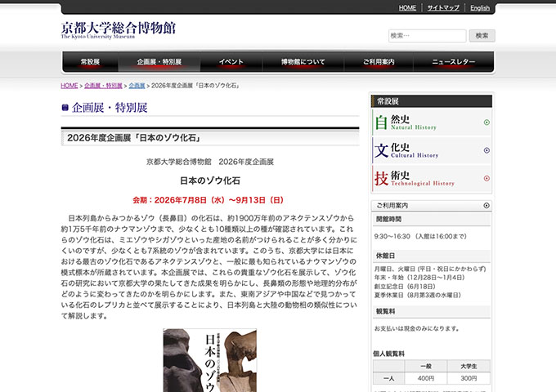
Task: Click the green circle icon beside Natural History
Action: [x=486, y=122]
